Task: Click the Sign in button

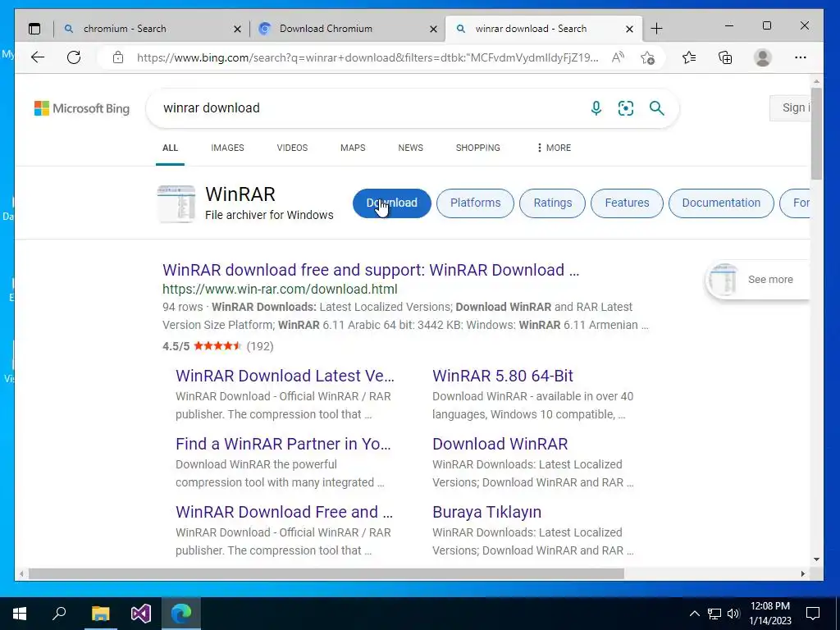Action: coord(790,107)
